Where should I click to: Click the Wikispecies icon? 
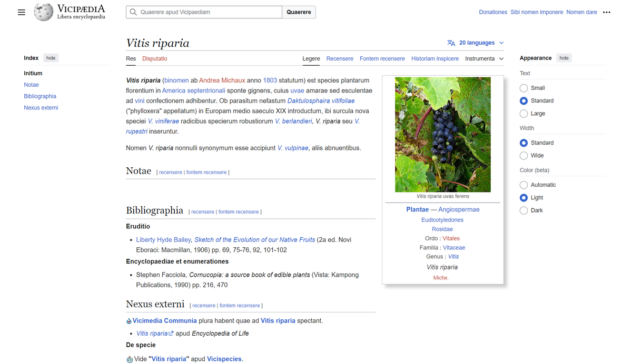tap(130, 359)
